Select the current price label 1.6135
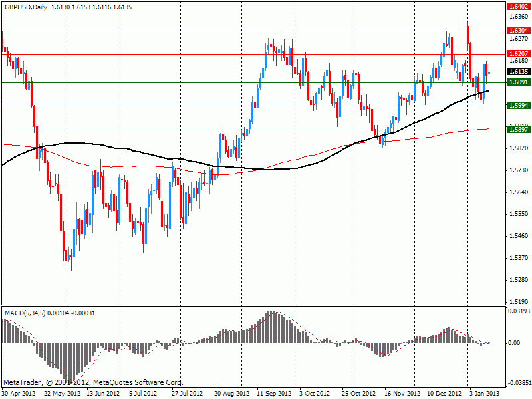This screenshot has width=532, height=399. click(x=518, y=72)
